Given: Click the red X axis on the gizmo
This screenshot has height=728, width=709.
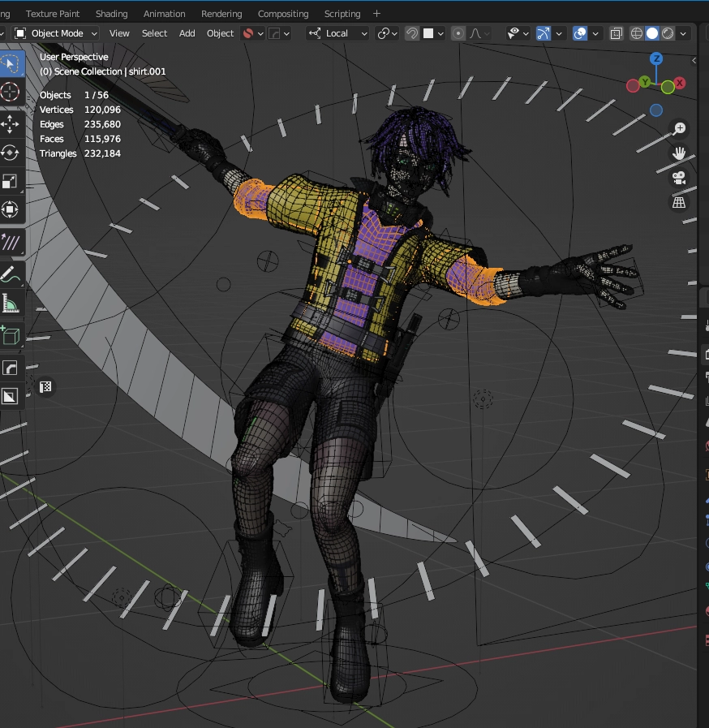Looking at the screenshot, I should click(680, 83).
